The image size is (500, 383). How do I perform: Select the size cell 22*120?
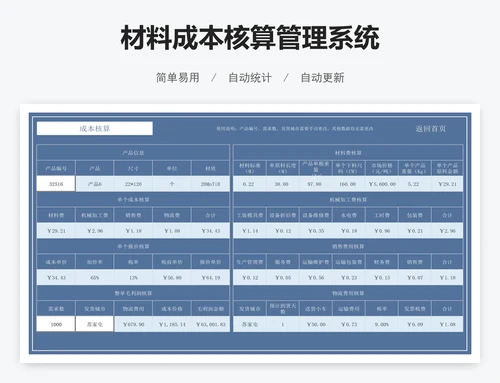point(133,184)
